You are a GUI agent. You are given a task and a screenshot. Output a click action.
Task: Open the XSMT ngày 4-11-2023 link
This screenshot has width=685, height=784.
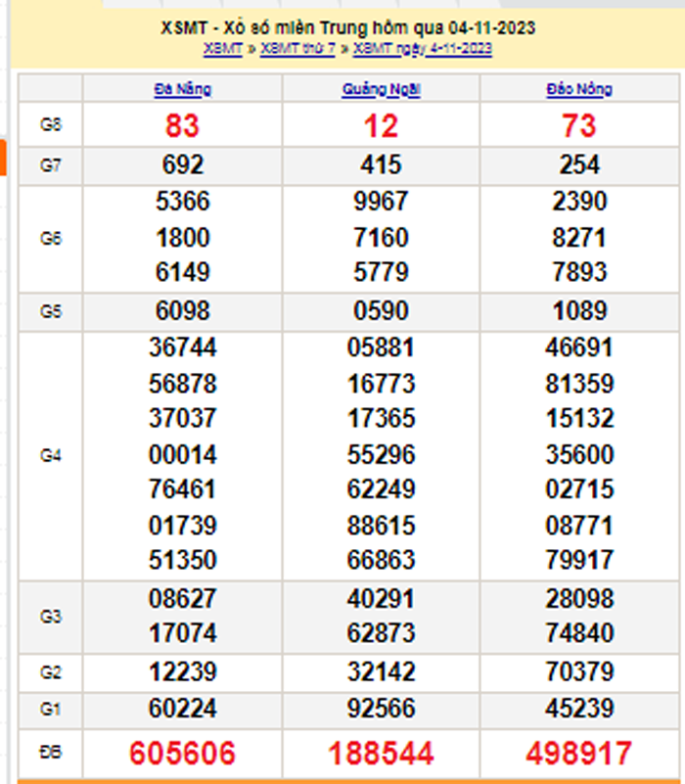click(423, 48)
